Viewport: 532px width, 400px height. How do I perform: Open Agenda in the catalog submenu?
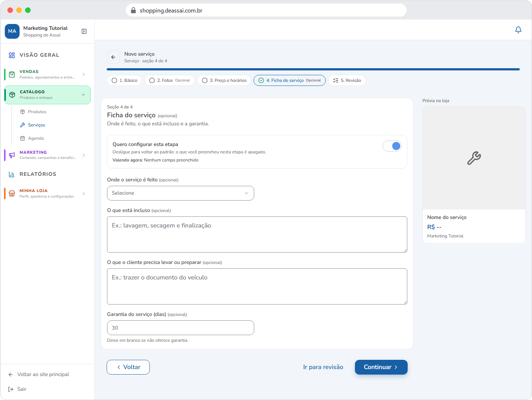coord(36,138)
